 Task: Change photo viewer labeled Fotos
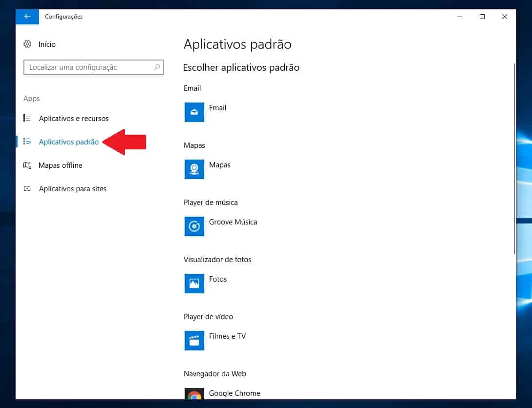pyautogui.click(x=218, y=279)
